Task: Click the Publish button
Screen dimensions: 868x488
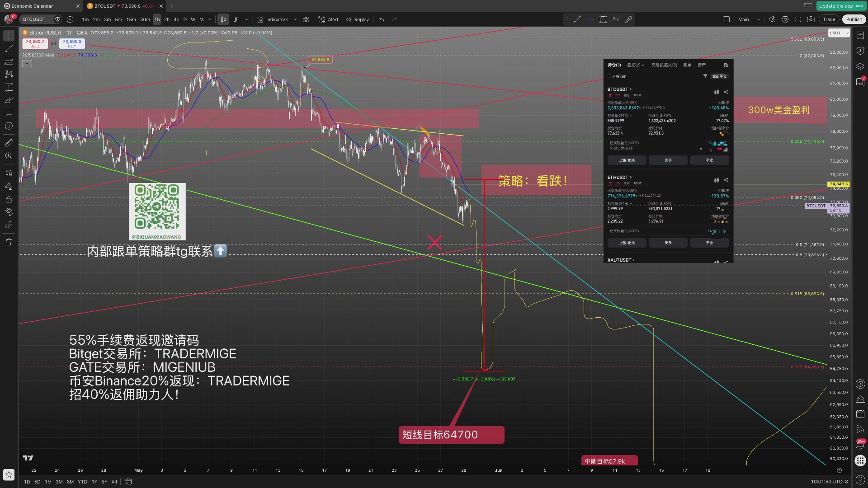Action: (x=854, y=19)
